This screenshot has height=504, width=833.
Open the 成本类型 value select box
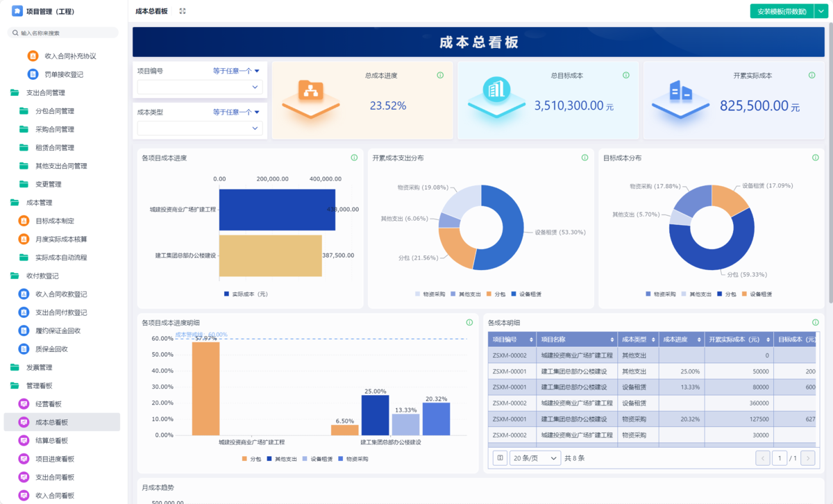200,128
